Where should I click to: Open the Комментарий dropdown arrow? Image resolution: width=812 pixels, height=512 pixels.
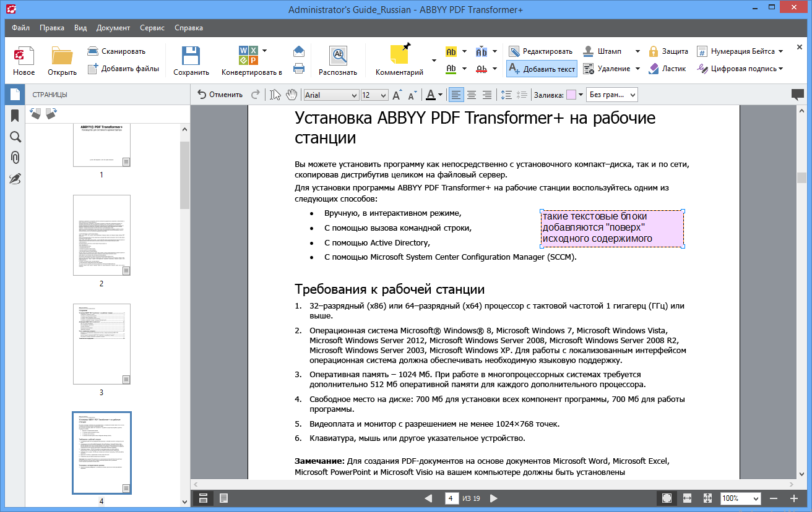(x=434, y=61)
